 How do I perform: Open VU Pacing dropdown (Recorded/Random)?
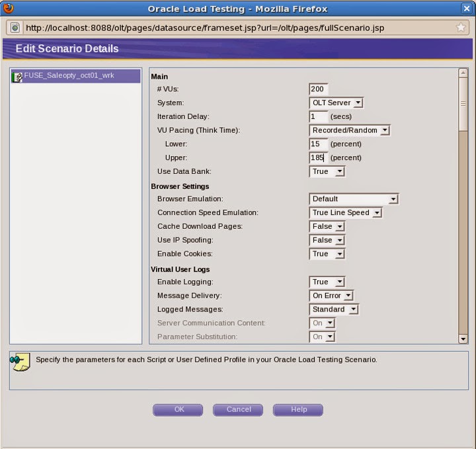coord(350,130)
